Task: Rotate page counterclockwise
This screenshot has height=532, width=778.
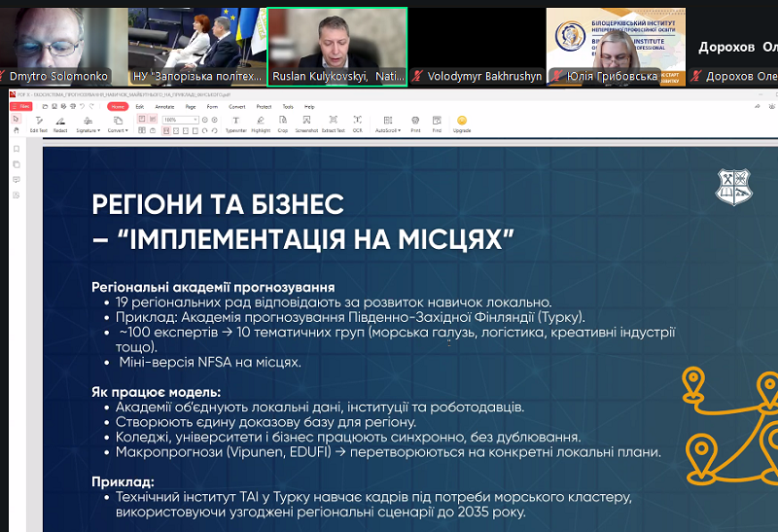Action: pos(214,130)
